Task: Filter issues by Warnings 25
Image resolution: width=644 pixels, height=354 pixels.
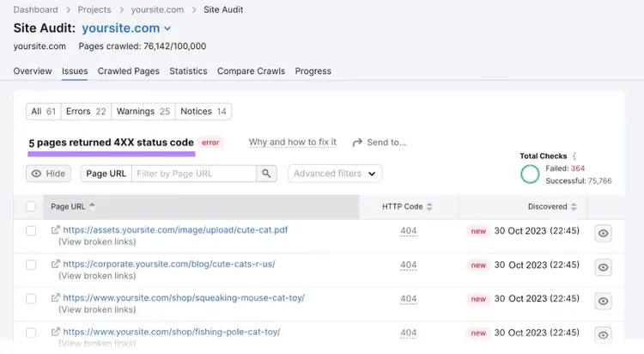Action: tap(143, 112)
